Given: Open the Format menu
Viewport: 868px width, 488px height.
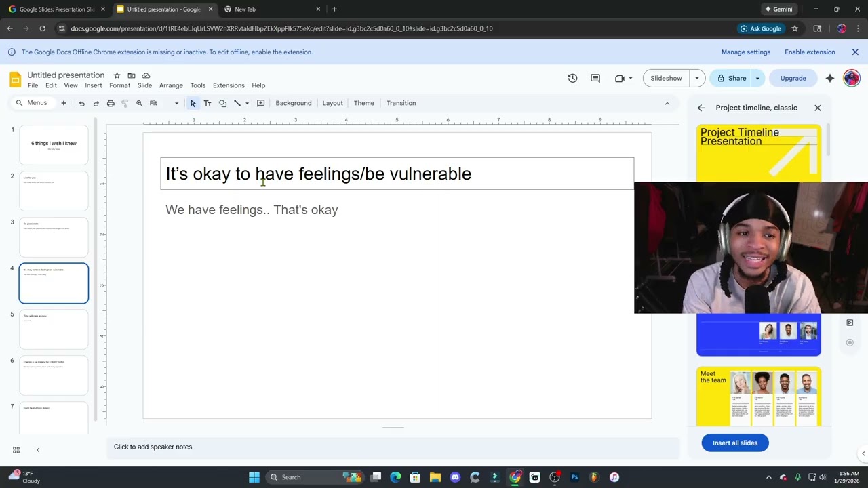Looking at the screenshot, I should 119,85.
